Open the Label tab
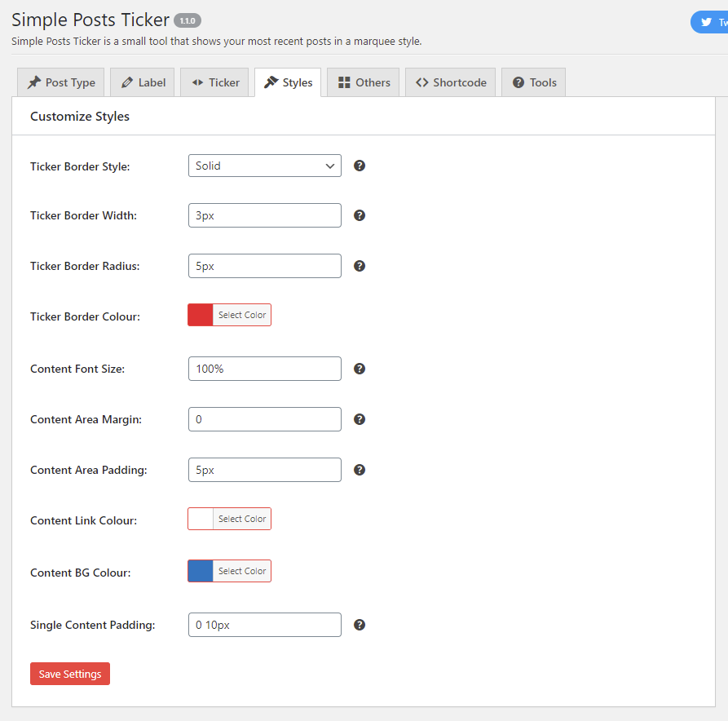728x721 pixels. 143,82
